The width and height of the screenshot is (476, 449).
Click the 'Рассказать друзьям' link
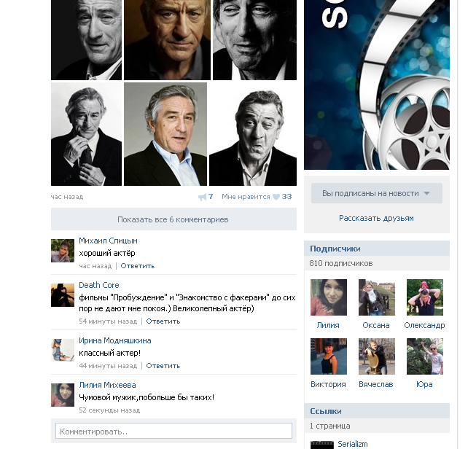376,218
